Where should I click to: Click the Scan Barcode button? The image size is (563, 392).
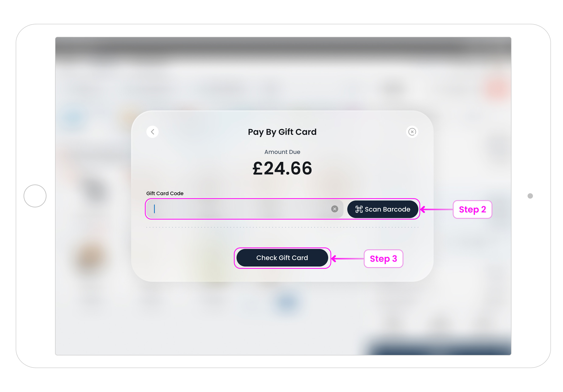coord(383,209)
